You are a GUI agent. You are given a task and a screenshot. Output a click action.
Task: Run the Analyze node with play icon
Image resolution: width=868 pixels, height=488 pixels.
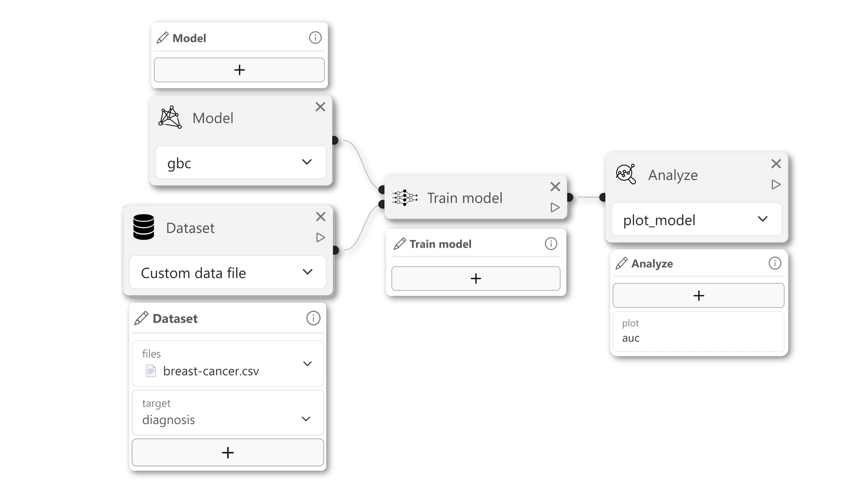point(776,185)
